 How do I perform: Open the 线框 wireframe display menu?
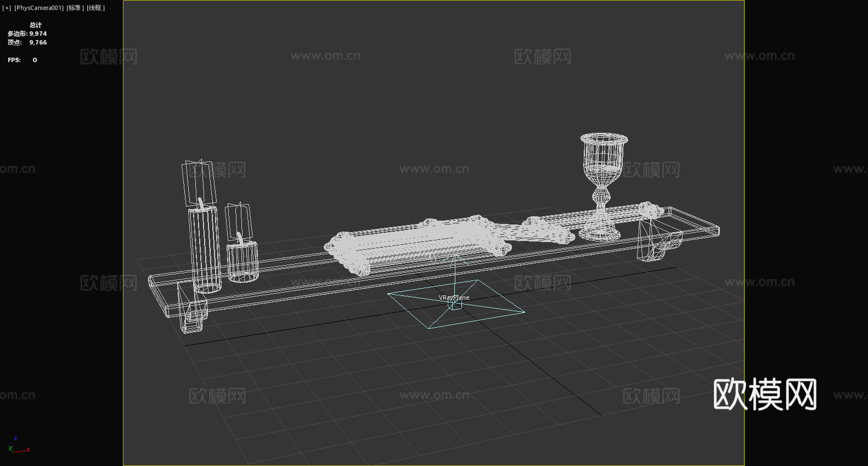click(95, 8)
